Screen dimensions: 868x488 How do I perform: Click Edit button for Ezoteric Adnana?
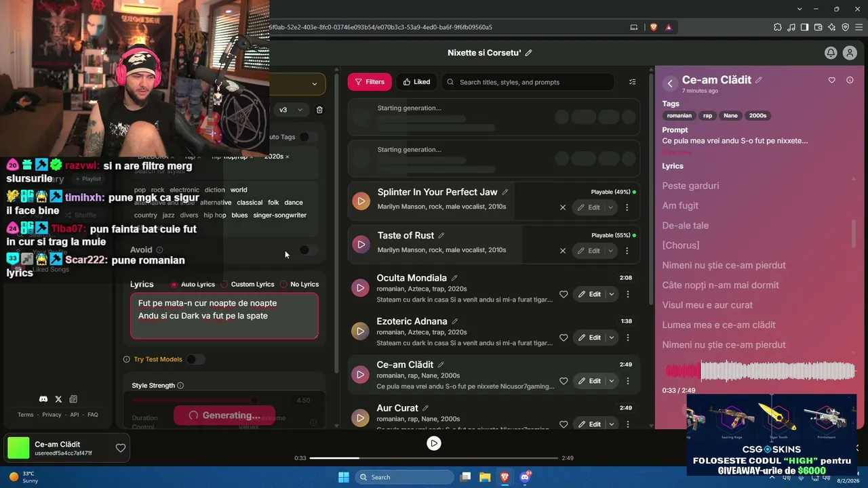point(589,338)
